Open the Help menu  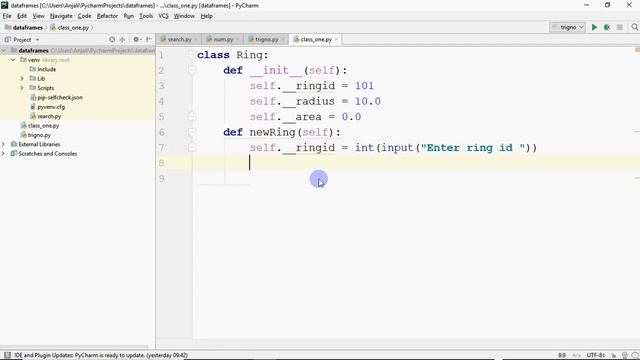(x=207, y=16)
